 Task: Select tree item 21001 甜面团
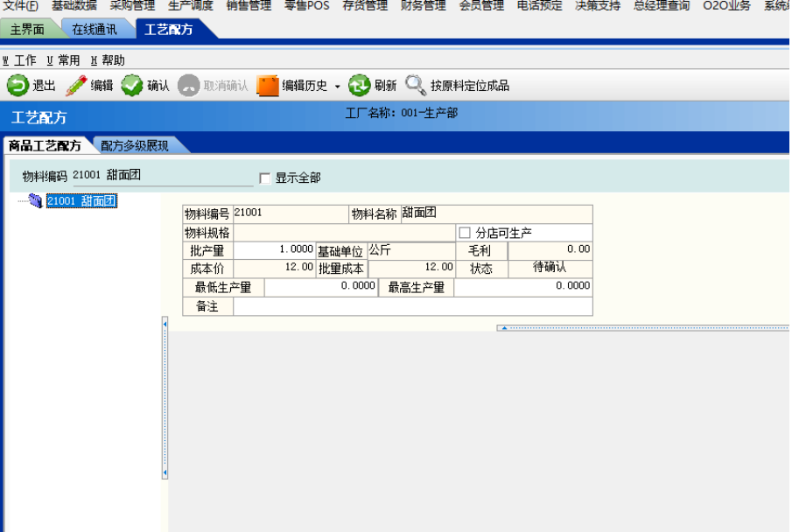tap(82, 200)
